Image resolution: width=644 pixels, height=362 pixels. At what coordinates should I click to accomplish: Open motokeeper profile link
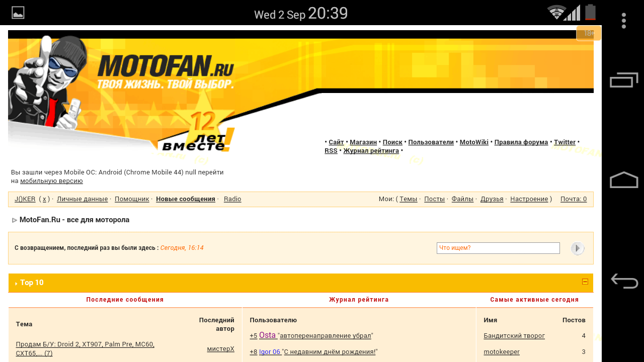(502, 352)
